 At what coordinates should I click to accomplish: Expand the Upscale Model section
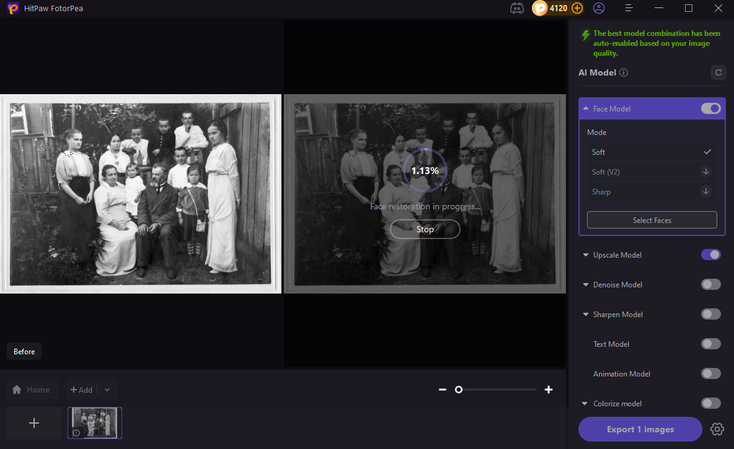pyautogui.click(x=585, y=255)
